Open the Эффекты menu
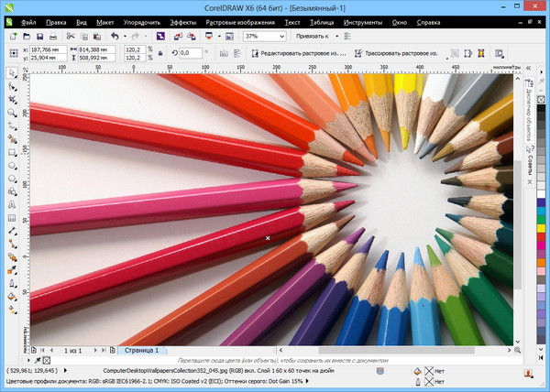550x392 pixels. [181, 20]
